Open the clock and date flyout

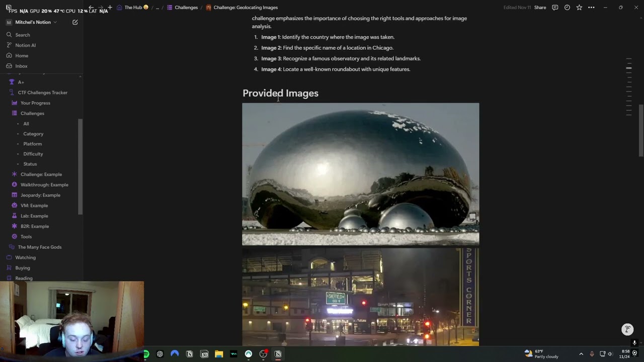pos(625,354)
